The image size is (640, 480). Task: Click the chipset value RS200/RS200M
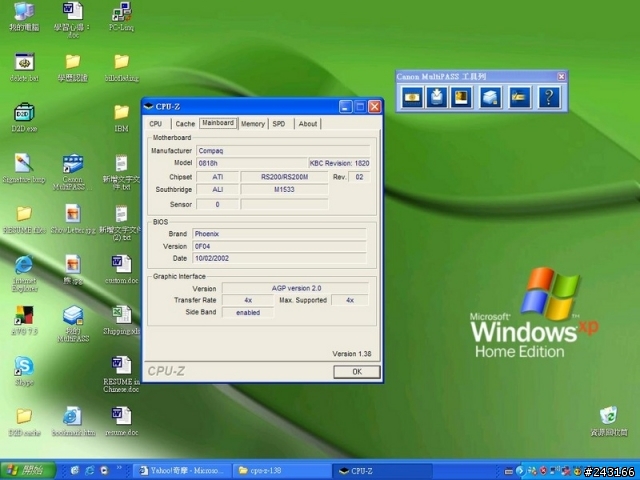tap(284, 177)
